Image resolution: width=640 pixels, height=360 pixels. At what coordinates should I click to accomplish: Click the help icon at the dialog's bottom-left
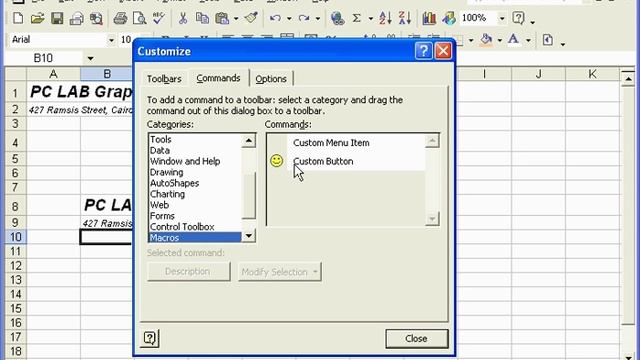[150, 338]
